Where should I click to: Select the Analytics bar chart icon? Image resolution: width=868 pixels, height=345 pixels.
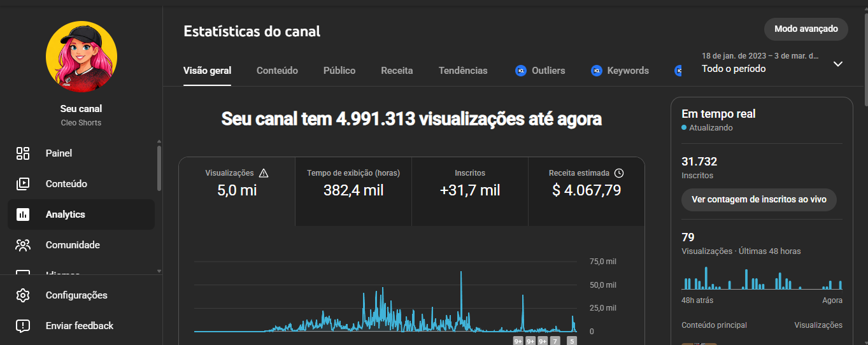(x=23, y=215)
